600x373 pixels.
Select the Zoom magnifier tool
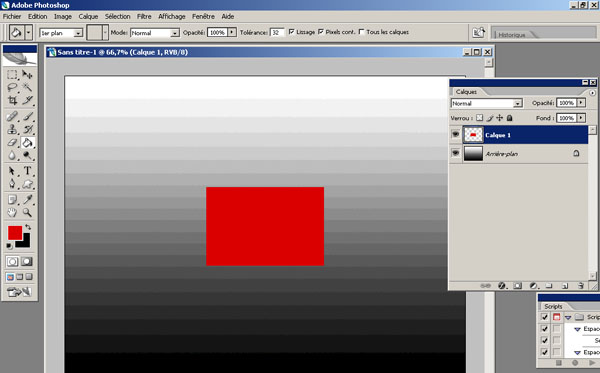click(x=27, y=212)
